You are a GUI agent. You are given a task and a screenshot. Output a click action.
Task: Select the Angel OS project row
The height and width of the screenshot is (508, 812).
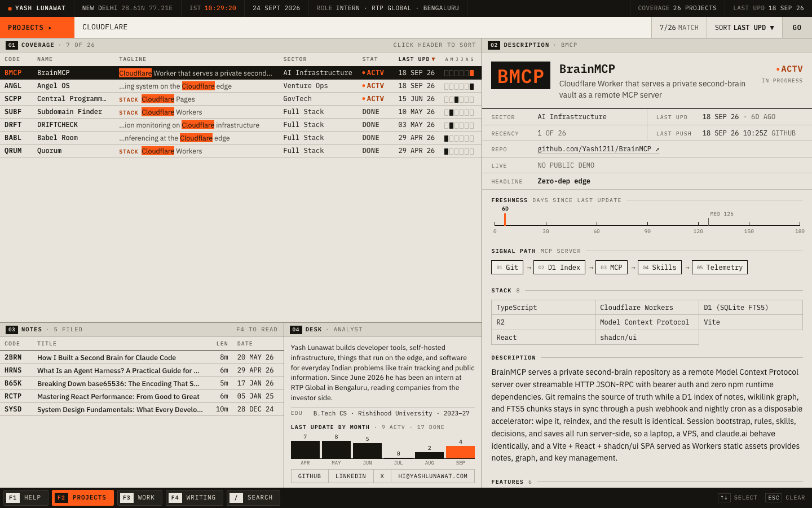[x=241, y=86]
